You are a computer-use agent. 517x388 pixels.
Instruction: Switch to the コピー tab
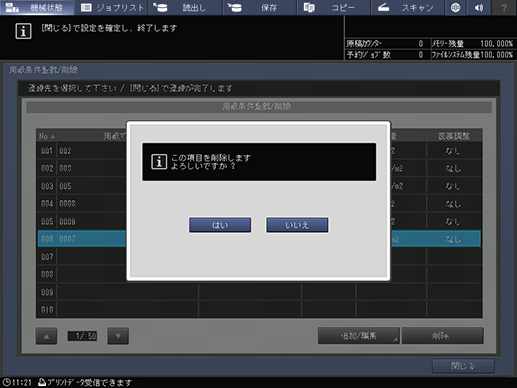coord(334,7)
